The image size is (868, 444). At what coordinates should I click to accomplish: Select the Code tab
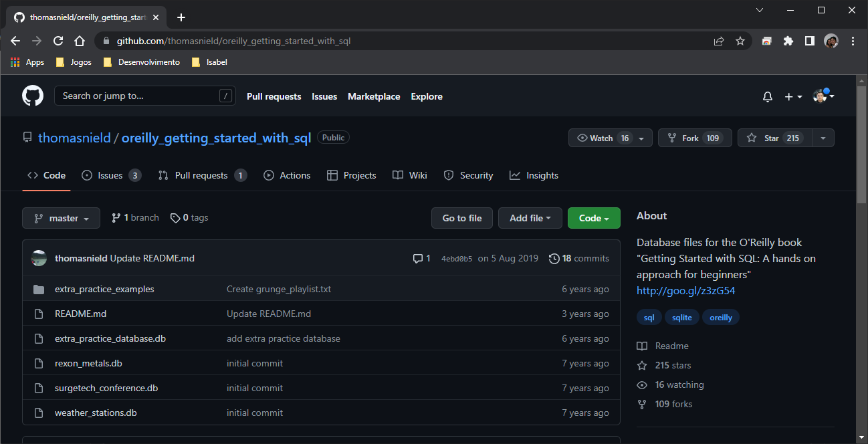pyautogui.click(x=46, y=175)
